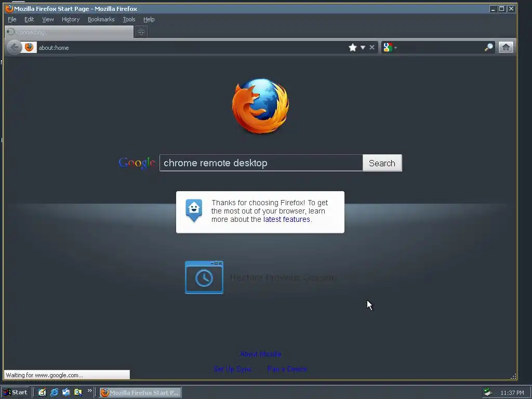Go to home page with Home button
The height and width of the screenshot is (399, 532).
pos(506,47)
